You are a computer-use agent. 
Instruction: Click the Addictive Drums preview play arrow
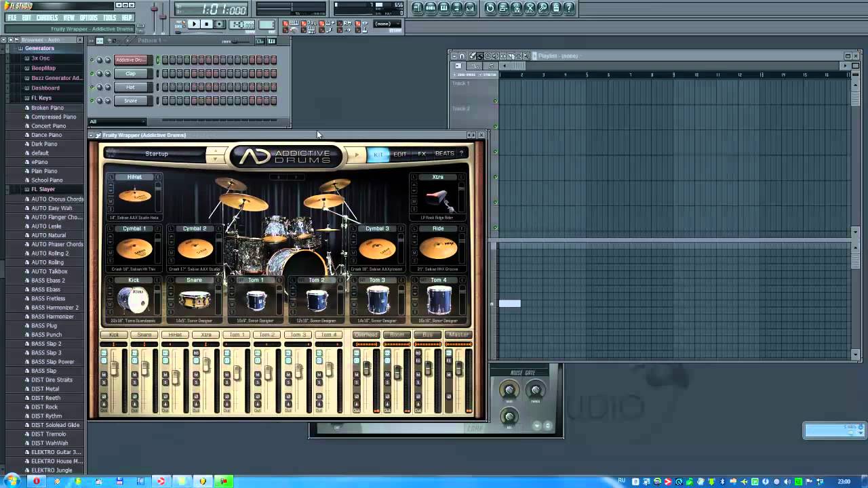(355, 155)
